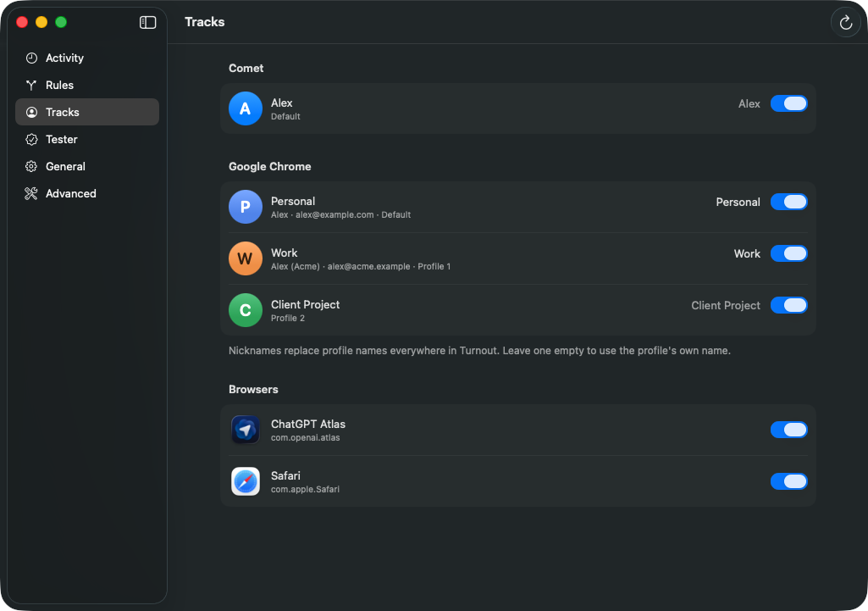This screenshot has height=611, width=868.
Task: Click the green zoom window button
Action: click(x=61, y=22)
